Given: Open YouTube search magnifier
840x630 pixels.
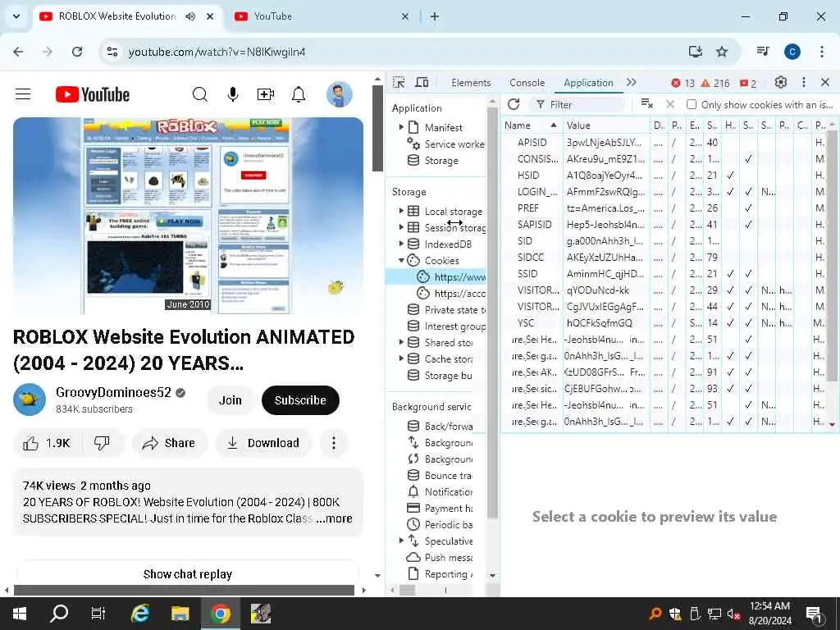Looking at the screenshot, I should tap(200, 95).
